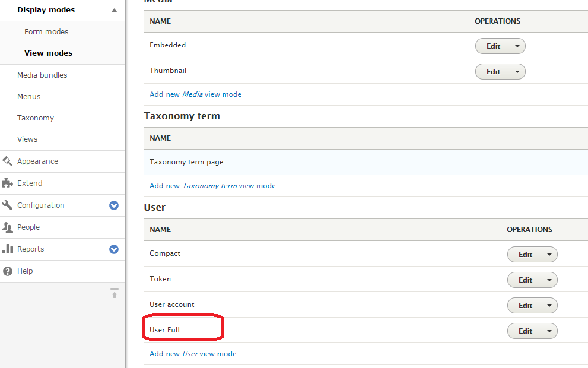Click the sidebar orientation toggle arrow icon
The width and height of the screenshot is (588, 368).
coord(115,293)
